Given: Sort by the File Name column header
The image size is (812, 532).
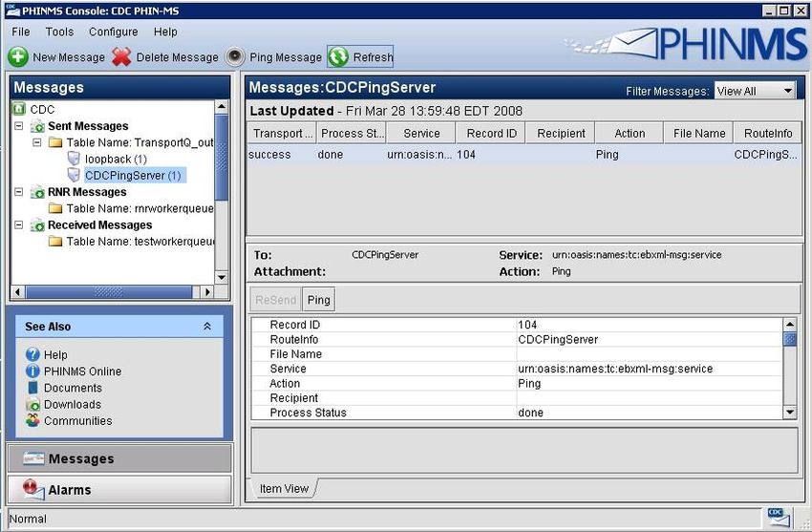Looking at the screenshot, I should pyautogui.click(x=698, y=133).
